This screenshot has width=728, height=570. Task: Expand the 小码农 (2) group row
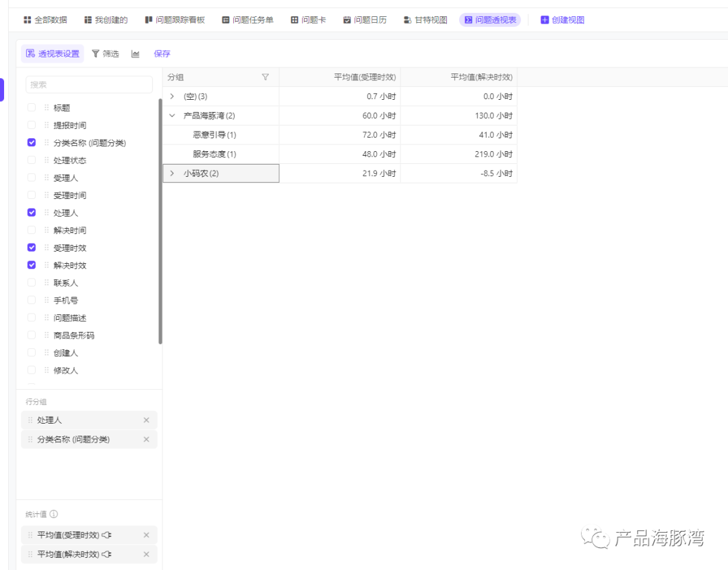tap(173, 173)
